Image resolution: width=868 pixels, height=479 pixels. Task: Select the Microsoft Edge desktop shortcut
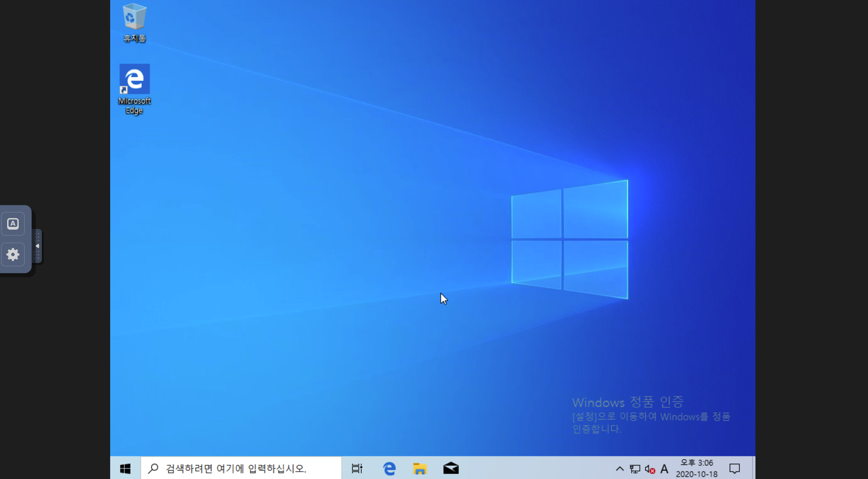point(134,89)
